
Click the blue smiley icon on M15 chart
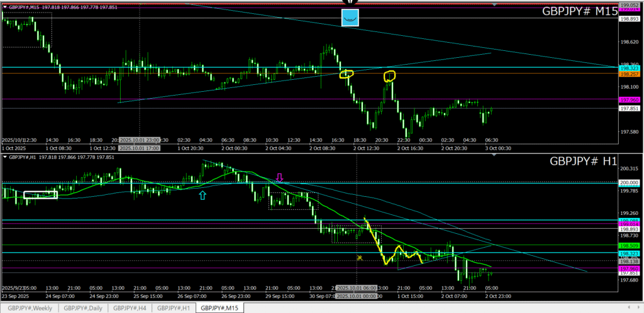350,18
